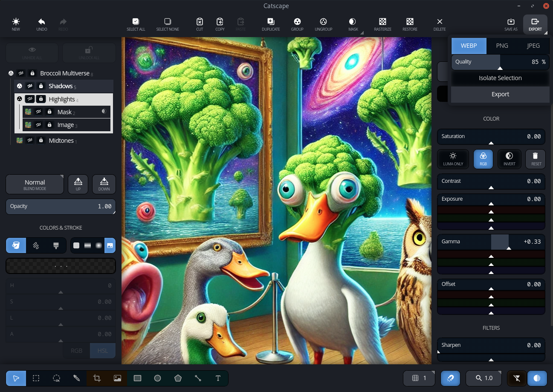Screen dimensions: 553x392
Task: Open the grid size dropdown
Action: (x=419, y=378)
